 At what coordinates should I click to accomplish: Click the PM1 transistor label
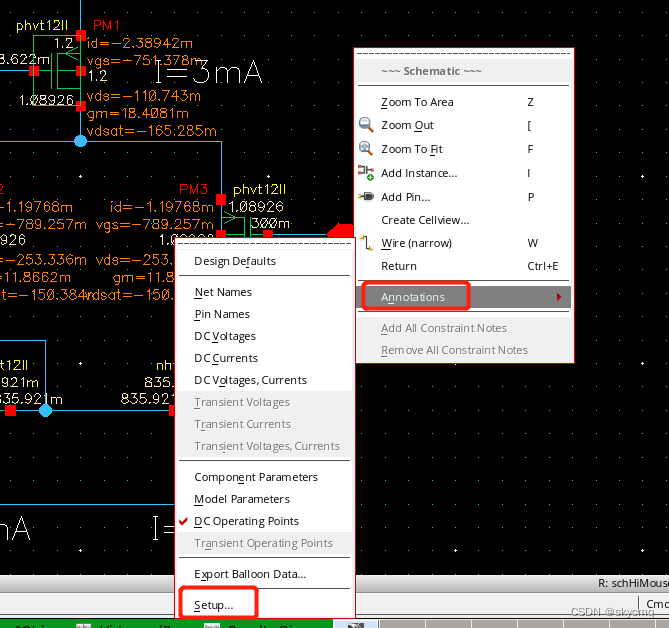pyautogui.click(x=106, y=25)
